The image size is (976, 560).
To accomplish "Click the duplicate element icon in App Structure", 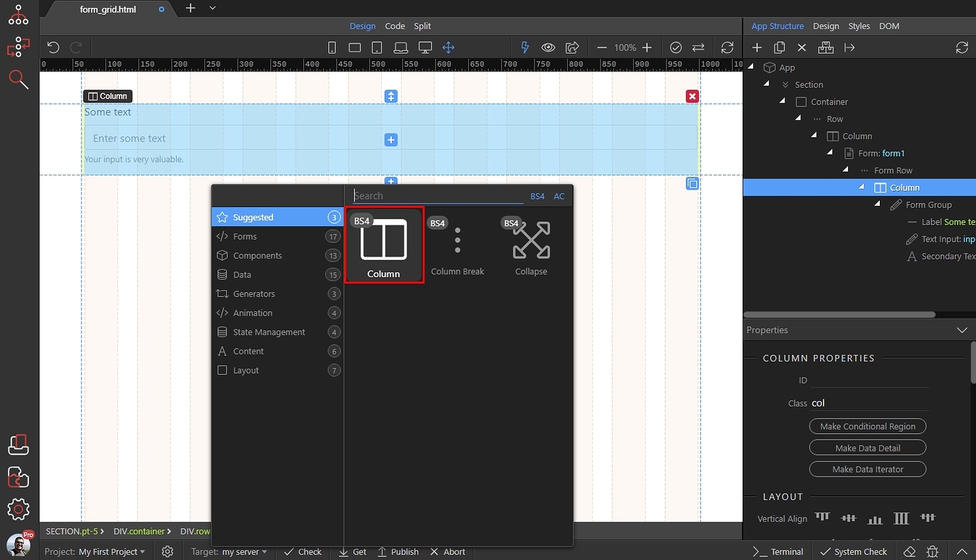I will [779, 47].
